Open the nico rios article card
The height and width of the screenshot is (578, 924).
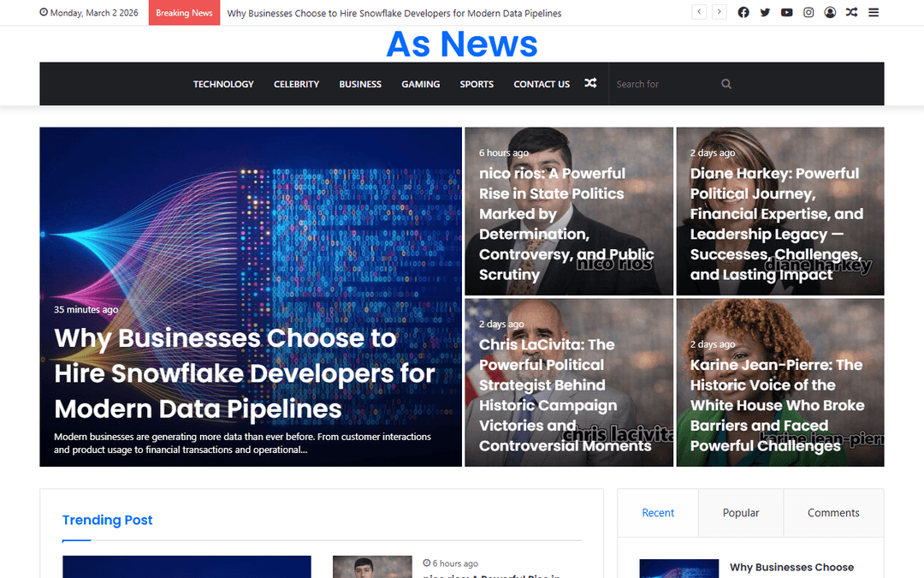(569, 212)
